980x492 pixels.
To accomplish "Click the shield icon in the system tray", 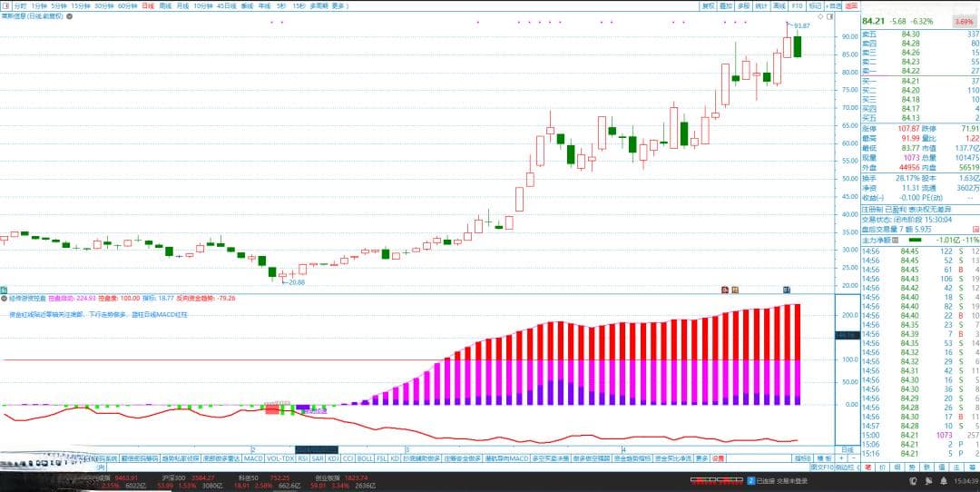I will point(915,481).
